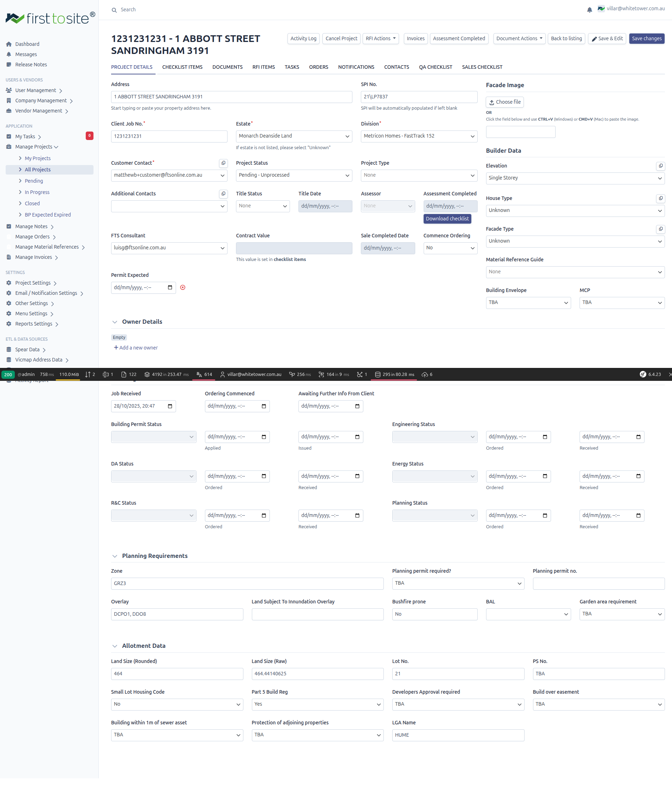Clear the Permit Expected date with red icon

point(182,287)
